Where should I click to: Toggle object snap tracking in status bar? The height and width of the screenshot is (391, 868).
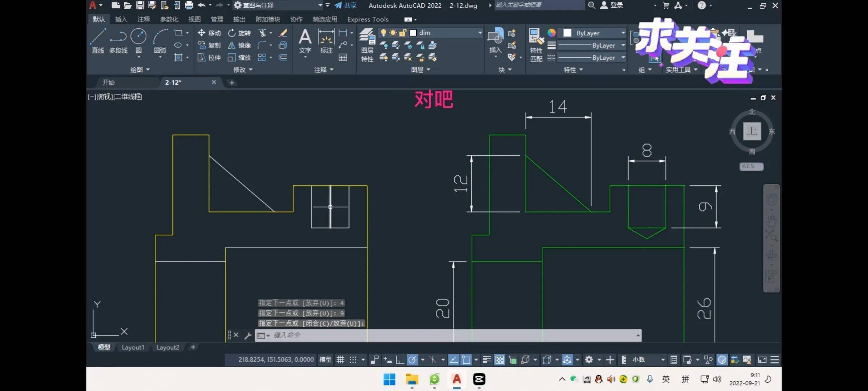[454, 360]
